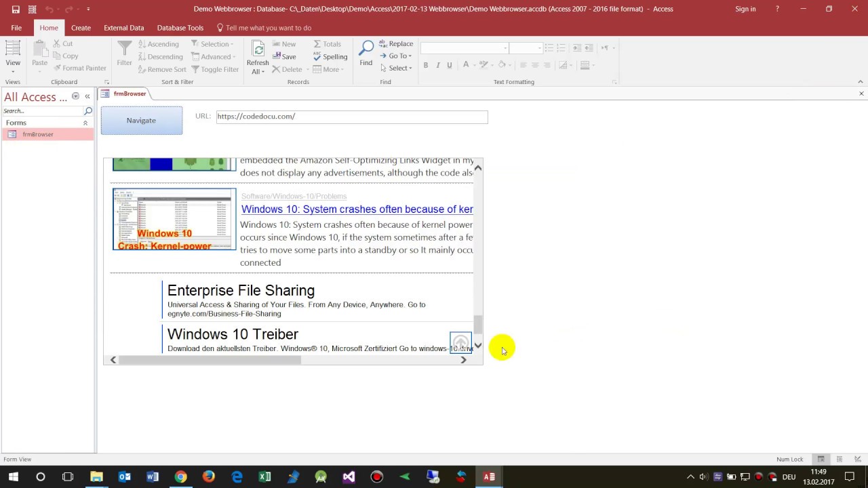Viewport: 868px width, 488px height.
Task: Click the Filter funnel icon
Action: [x=125, y=54]
